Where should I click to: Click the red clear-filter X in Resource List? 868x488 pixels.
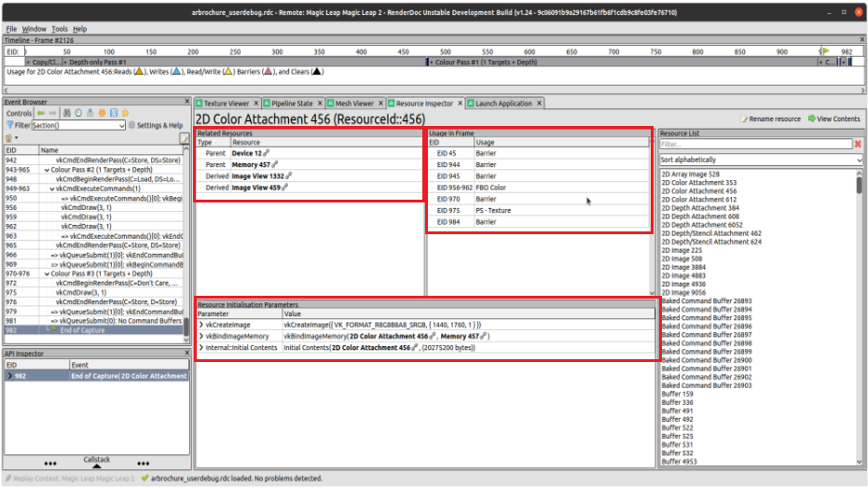point(858,145)
